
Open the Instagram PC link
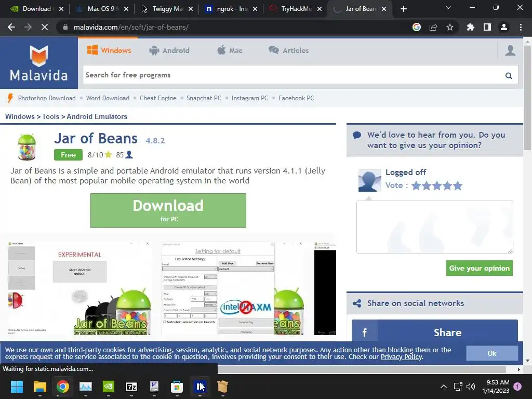click(250, 98)
